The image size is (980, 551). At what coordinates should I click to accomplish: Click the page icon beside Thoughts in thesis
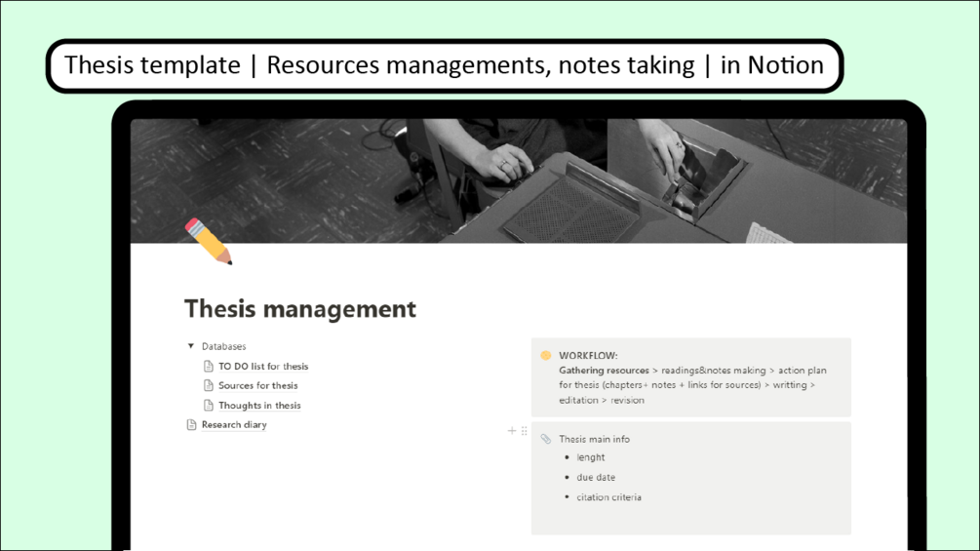click(209, 406)
